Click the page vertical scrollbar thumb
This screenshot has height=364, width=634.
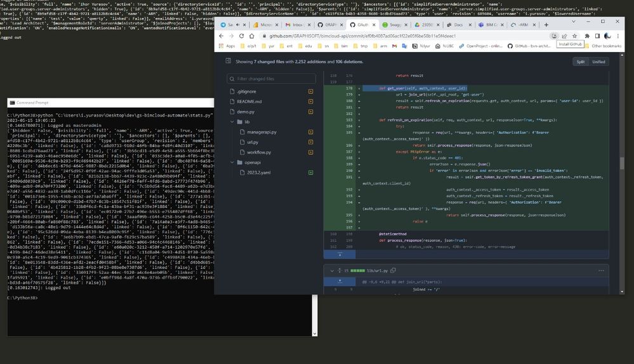pyautogui.click(x=621, y=163)
